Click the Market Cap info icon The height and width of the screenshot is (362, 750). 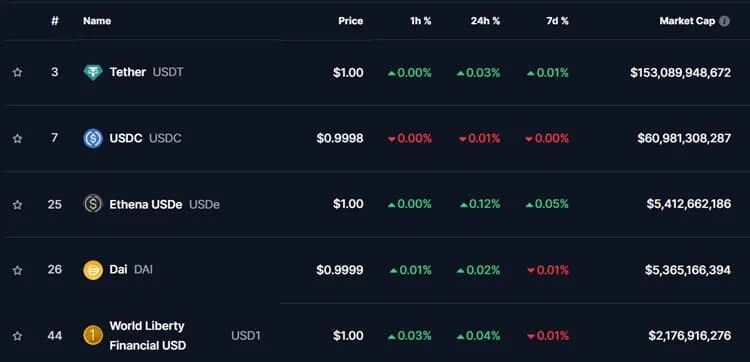(725, 21)
